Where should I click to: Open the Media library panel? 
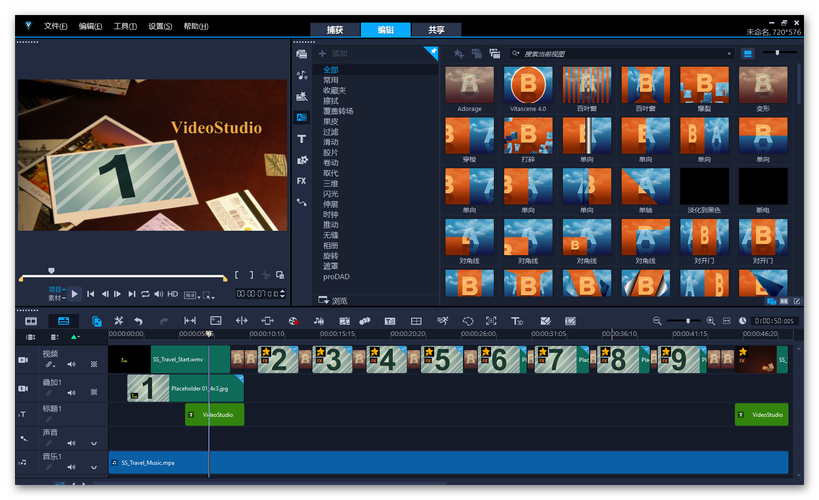301,54
